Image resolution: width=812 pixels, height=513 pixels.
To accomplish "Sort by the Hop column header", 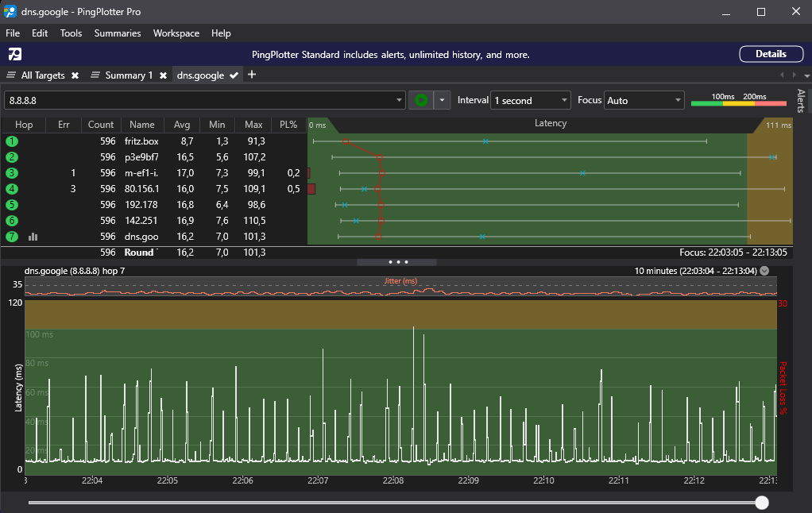I will (24, 125).
